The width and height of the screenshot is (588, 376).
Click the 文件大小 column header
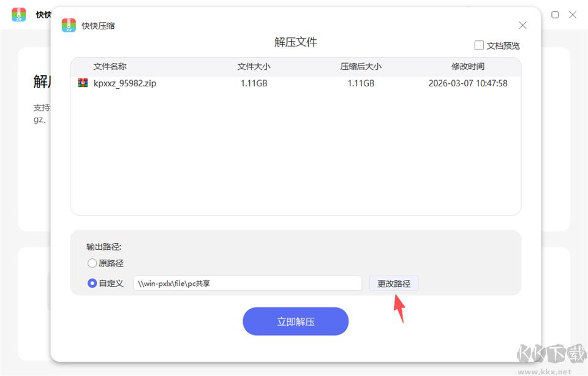[253, 66]
